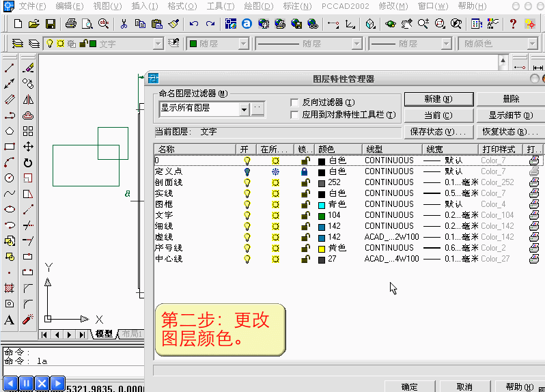Enable the 反向过滤器 checkbox
Image resolution: width=545 pixels, height=392 pixels.
pyautogui.click(x=294, y=102)
